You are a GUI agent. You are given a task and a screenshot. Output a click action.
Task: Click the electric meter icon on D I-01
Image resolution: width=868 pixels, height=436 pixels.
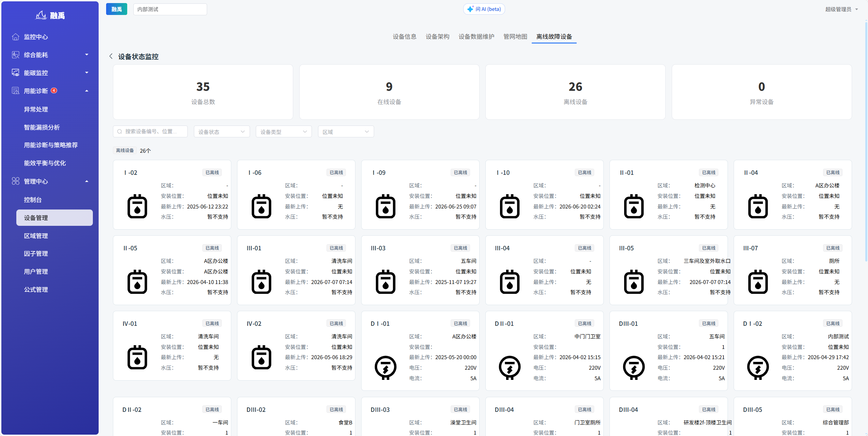385,367
